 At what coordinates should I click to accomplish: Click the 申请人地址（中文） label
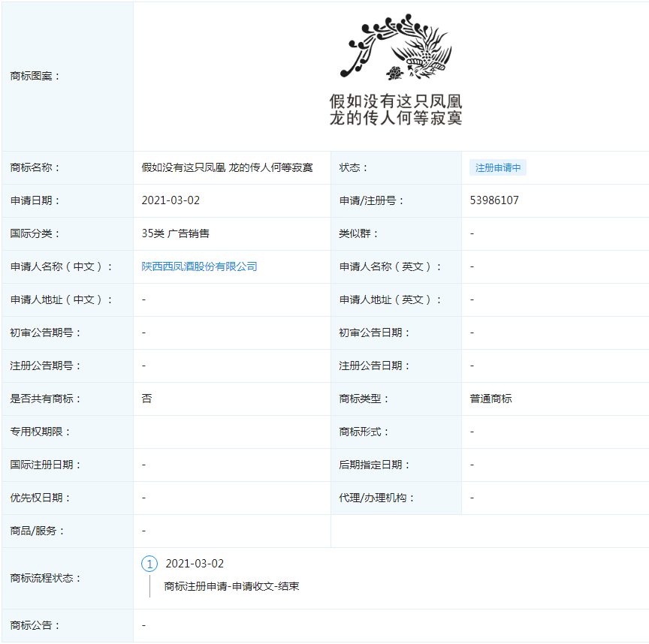click(x=61, y=299)
